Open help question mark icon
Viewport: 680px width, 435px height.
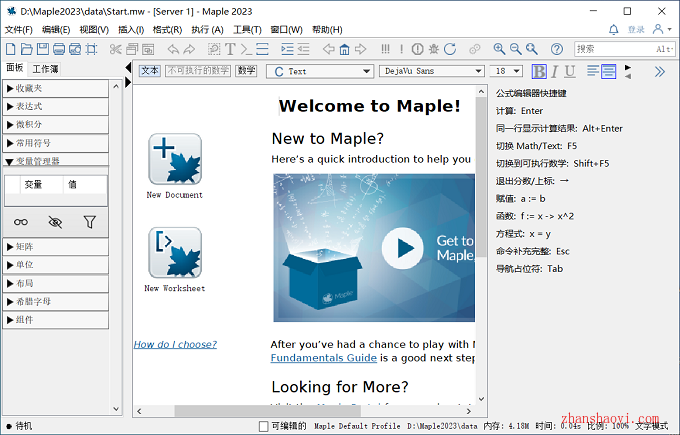point(557,49)
